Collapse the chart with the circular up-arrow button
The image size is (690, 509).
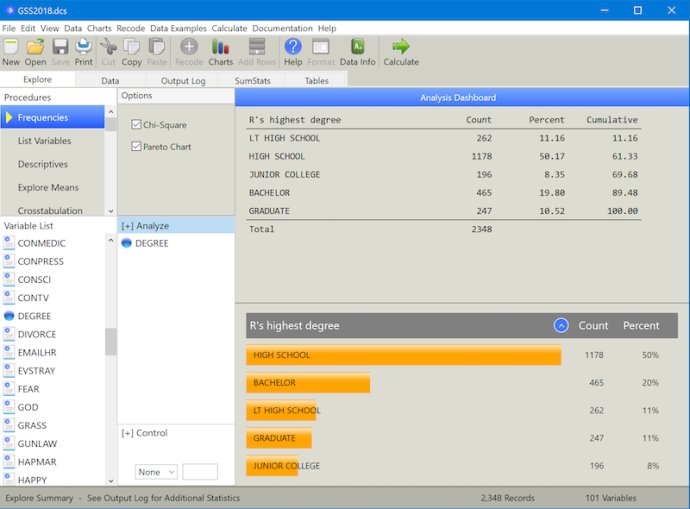(x=561, y=326)
